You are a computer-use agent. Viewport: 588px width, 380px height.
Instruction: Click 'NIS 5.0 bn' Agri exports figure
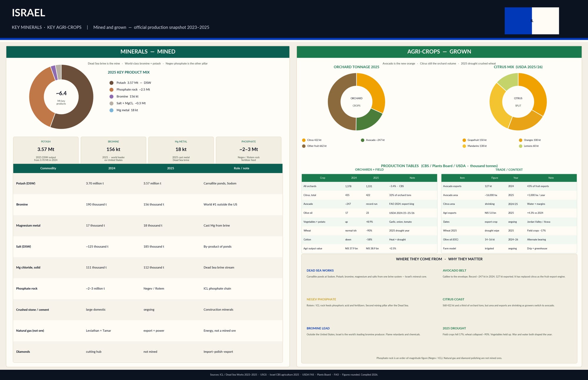coord(490,213)
